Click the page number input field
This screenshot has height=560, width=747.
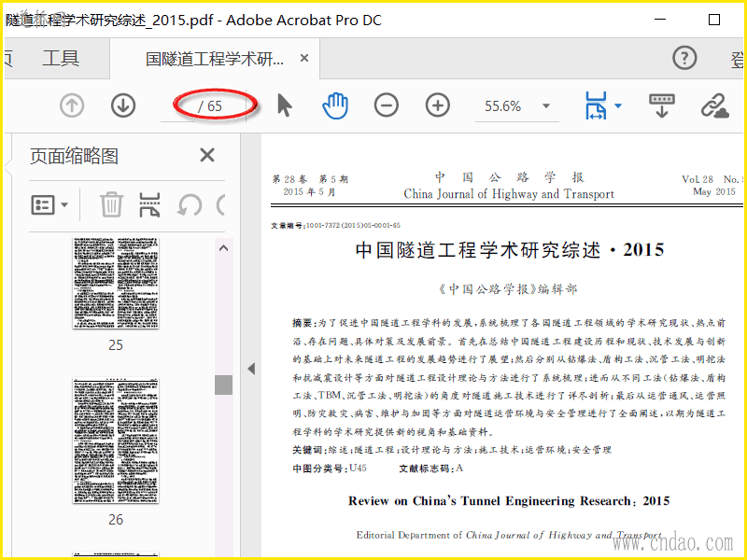pos(177,105)
